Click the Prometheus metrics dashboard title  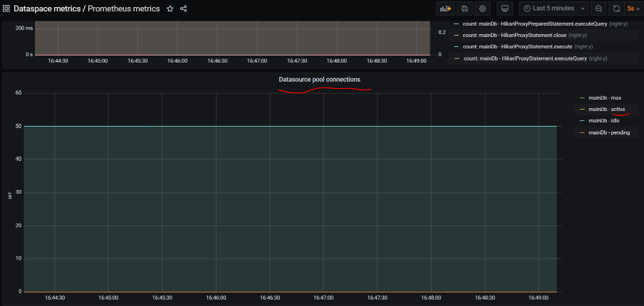click(x=123, y=9)
